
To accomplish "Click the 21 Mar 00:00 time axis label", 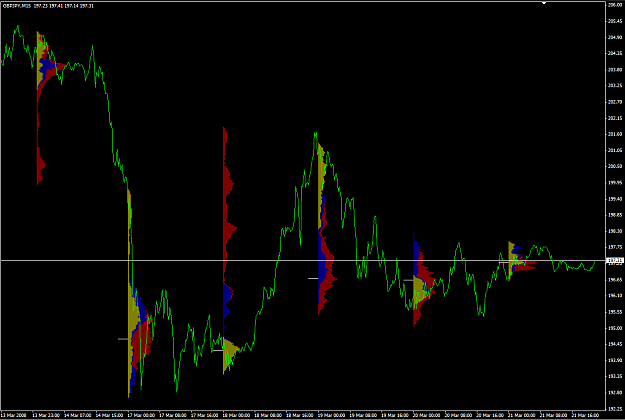I will click(522, 415).
